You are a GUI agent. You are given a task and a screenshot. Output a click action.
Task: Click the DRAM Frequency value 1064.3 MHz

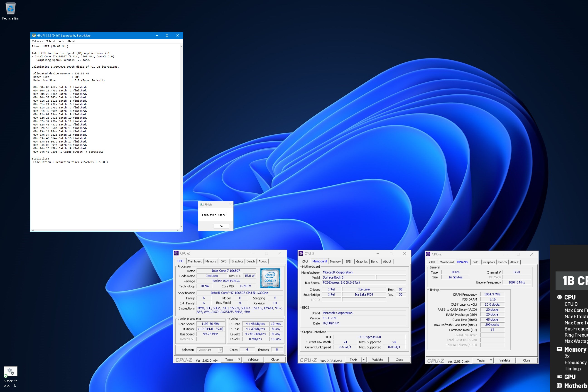(x=492, y=294)
